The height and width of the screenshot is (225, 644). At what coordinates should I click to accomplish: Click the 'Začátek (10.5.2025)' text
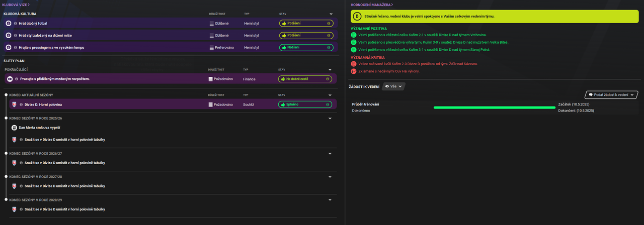tap(574, 104)
